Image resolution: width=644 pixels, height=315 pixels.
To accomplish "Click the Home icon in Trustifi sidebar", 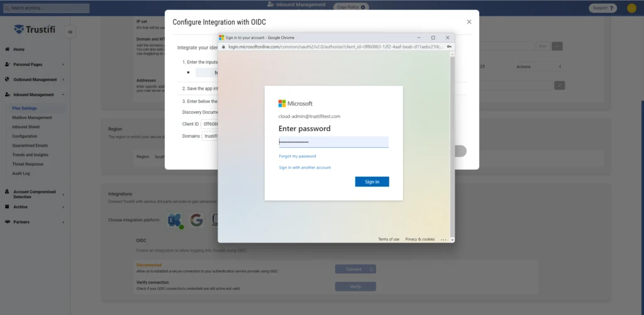I will 8,49.
